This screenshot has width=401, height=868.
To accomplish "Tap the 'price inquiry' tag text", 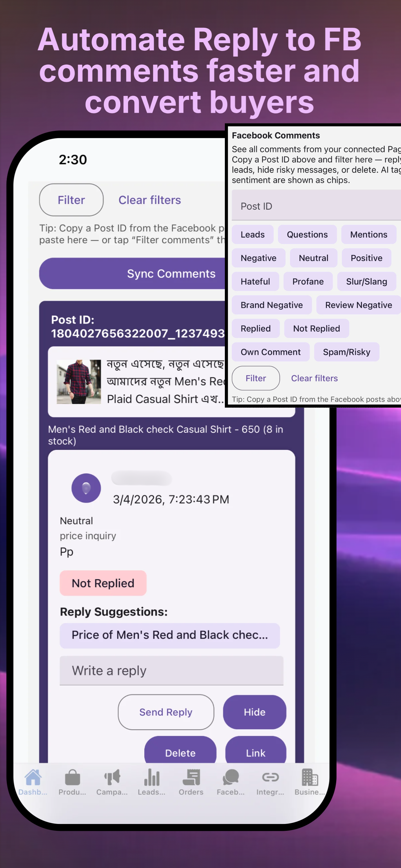I will pos(88,536).
